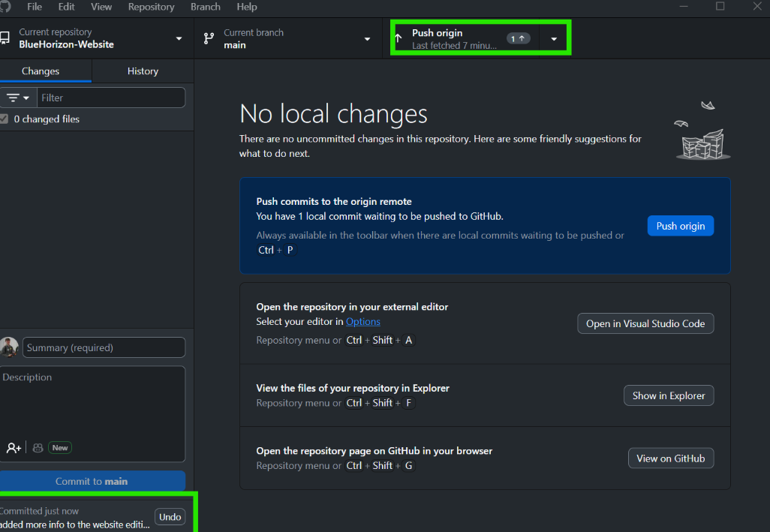The width and height of the screenshot is (770, 532).
Task: Click into the Description text area
Action: pyautogui.click(x=92, y=413)
